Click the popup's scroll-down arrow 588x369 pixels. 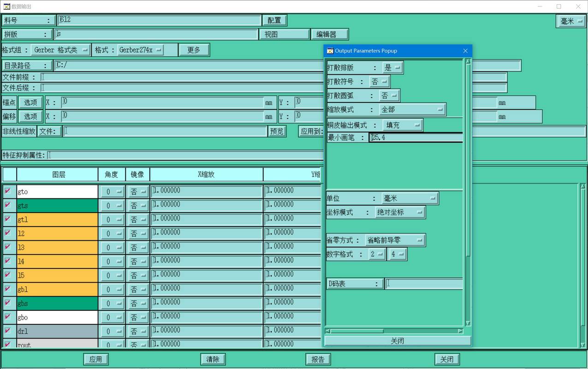point(468,323)
